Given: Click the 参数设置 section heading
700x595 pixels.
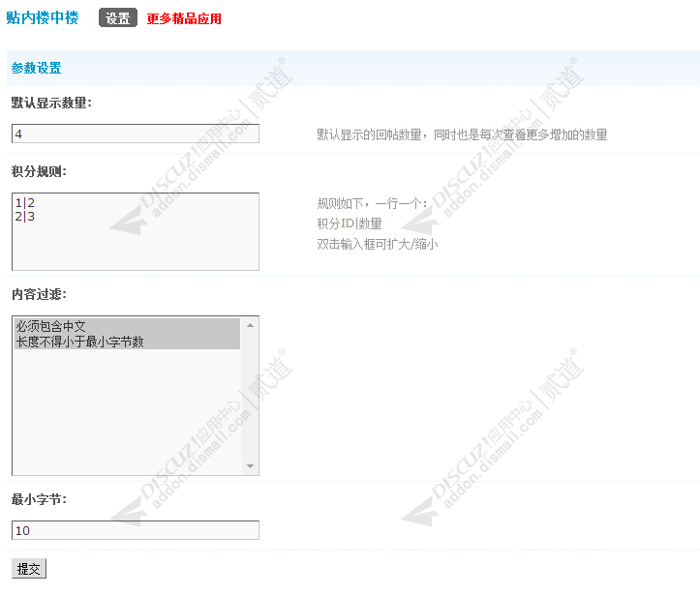Looking at the screenshot, I should [36, 68].
